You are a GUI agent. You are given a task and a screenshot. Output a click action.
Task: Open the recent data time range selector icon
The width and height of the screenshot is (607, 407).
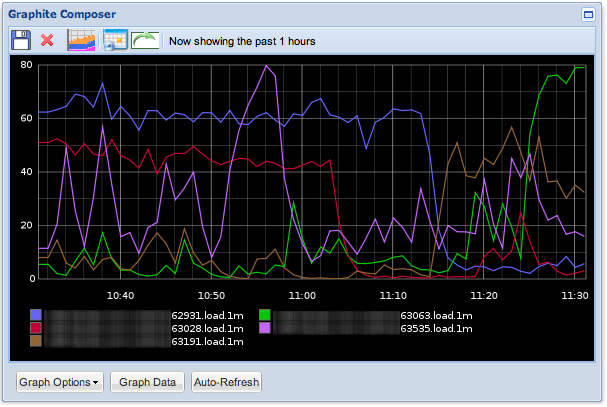81,41
